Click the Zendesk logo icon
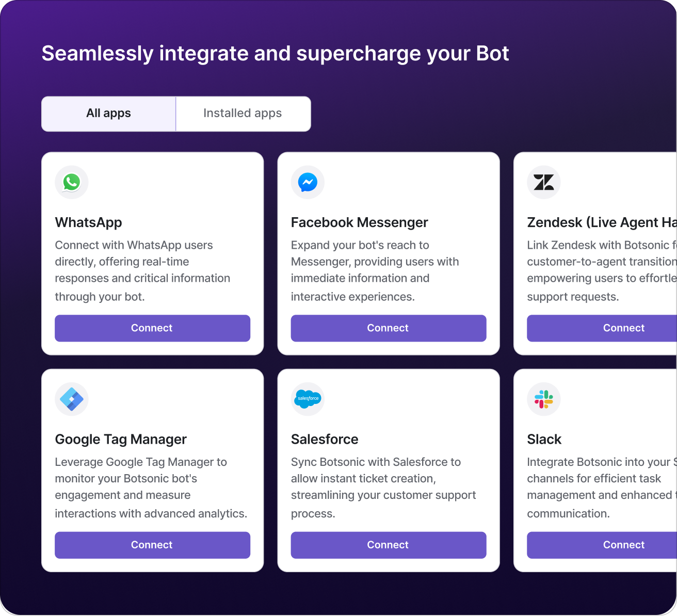 click(543, 182)
